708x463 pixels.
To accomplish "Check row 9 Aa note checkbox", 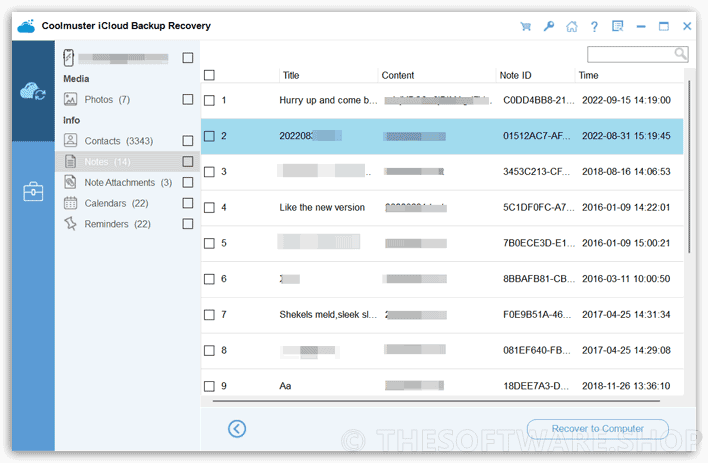I will click(209, 386).
